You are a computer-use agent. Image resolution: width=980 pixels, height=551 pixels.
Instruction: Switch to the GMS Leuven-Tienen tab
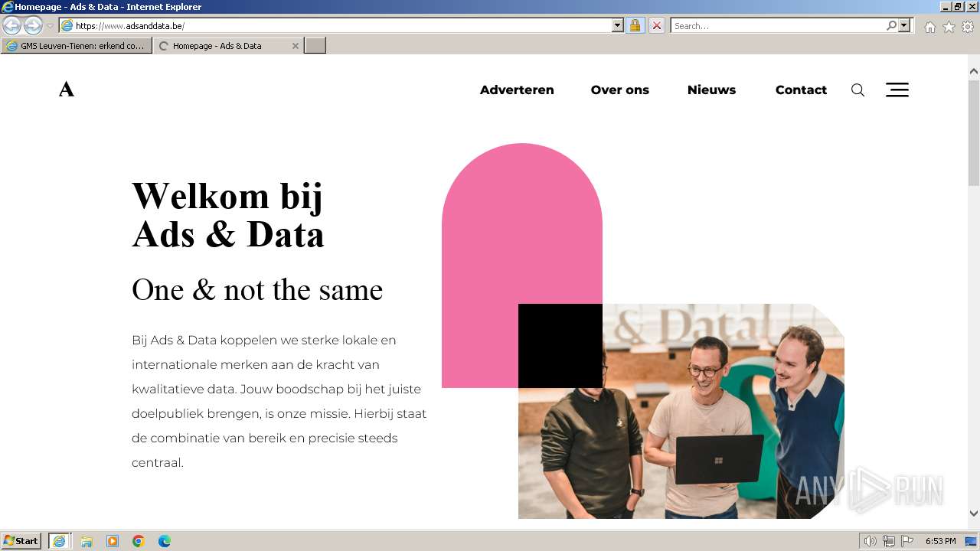pyautogui.click(x=75, y=46)
